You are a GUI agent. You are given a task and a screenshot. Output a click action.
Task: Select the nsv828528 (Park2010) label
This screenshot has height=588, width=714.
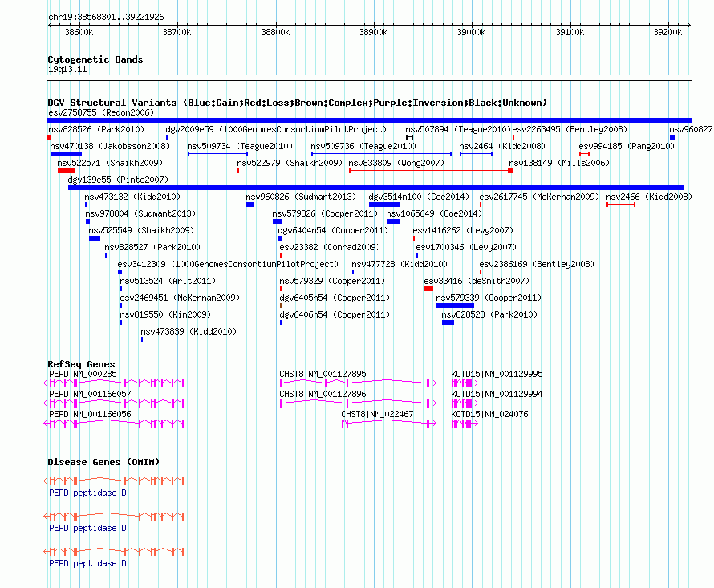(489, 314)
